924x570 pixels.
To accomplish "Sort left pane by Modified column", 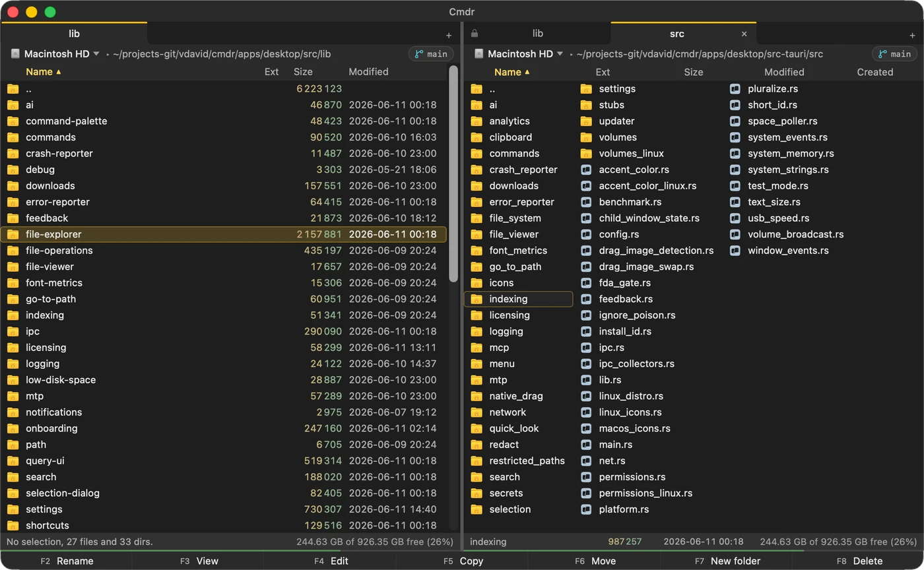I will point(368,72).
